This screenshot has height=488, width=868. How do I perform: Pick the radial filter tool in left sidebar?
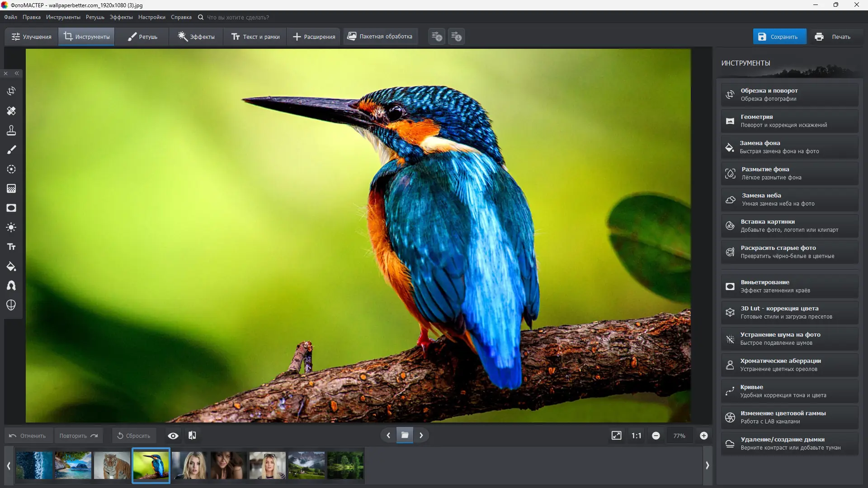[11, 169]
